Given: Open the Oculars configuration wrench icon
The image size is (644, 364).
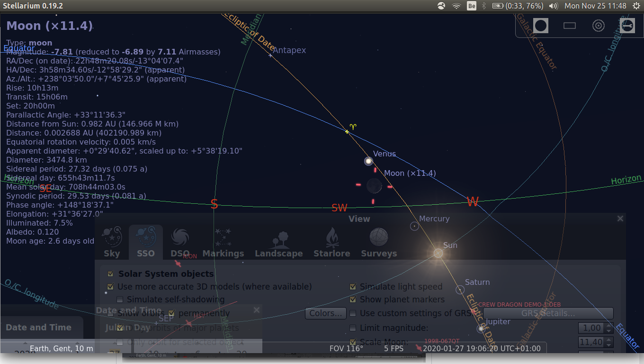Looking at the screenshot, I should coord(627,26).
